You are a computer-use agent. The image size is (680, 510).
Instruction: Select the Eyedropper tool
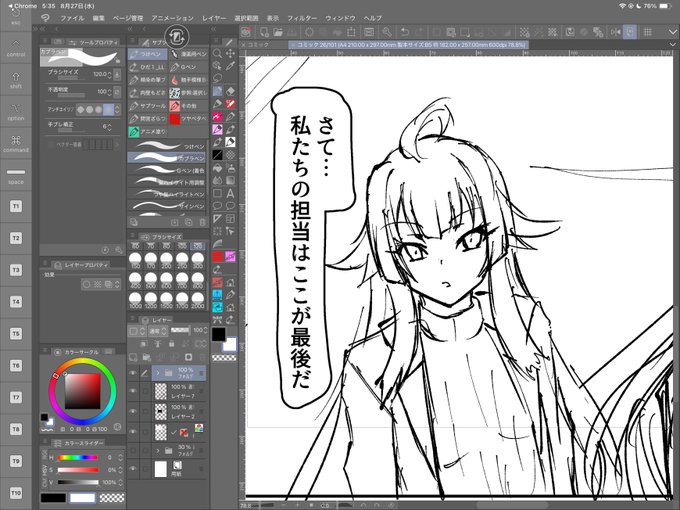tap(230, 66)
